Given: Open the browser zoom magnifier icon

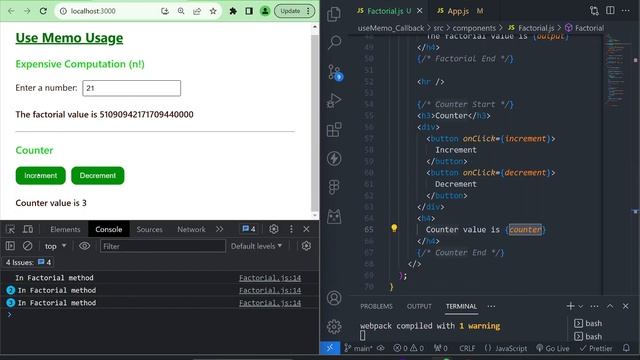Looking at the screenshot, I should tap(181, 11).
